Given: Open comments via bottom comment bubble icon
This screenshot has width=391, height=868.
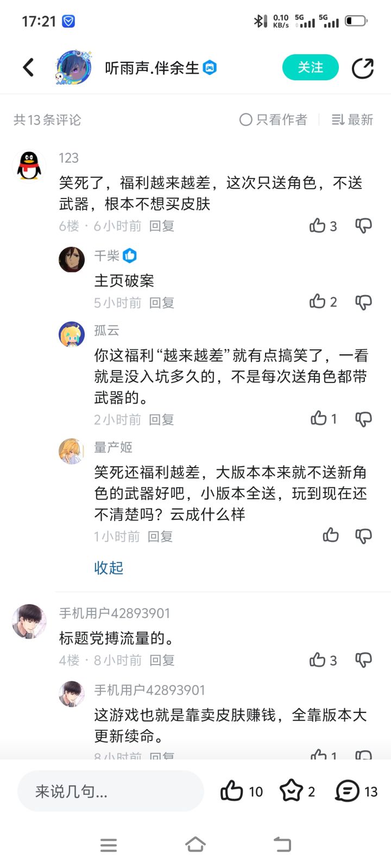Looking at the screenshot, I should [x=348, y=792].
